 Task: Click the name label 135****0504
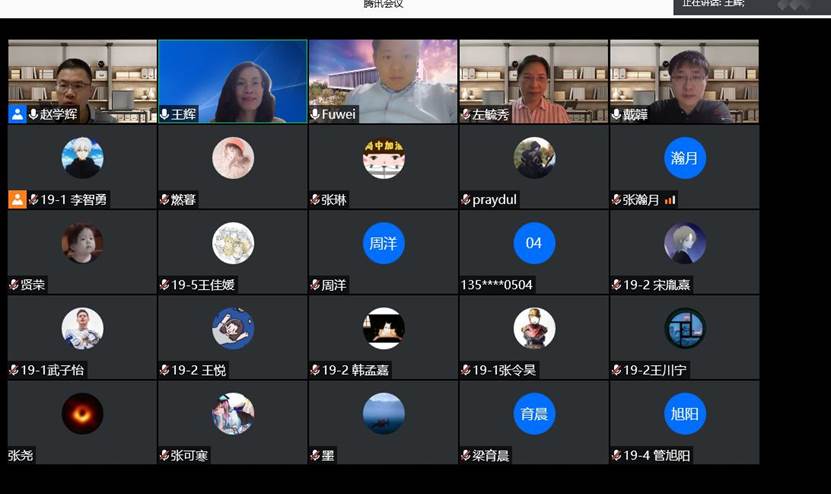(497, 285)
